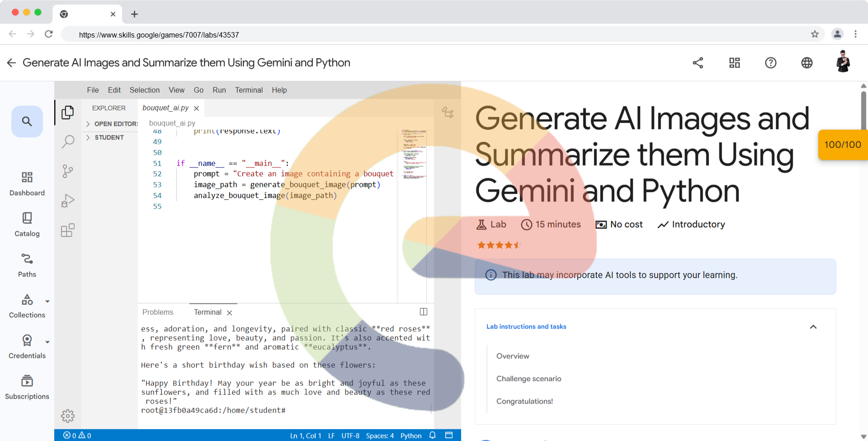The height and width of the screenshot is (441, 868).
Task: Click Spaces: 4 indentation indicator
Action: pos(380,436)
